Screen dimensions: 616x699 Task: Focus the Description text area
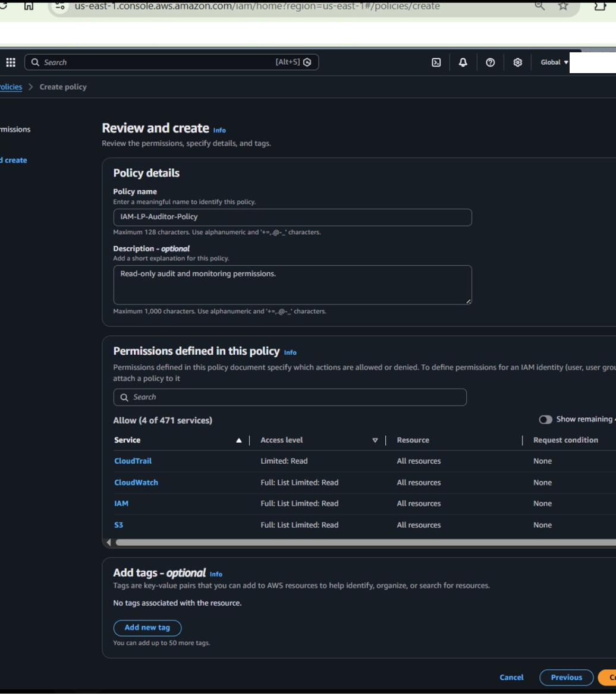[x=293, y=285]
